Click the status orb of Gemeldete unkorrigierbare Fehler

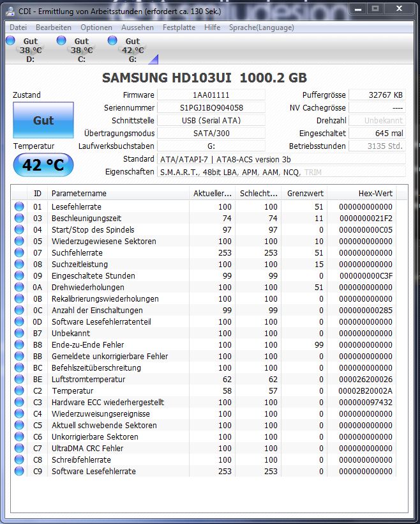[19, 356]
